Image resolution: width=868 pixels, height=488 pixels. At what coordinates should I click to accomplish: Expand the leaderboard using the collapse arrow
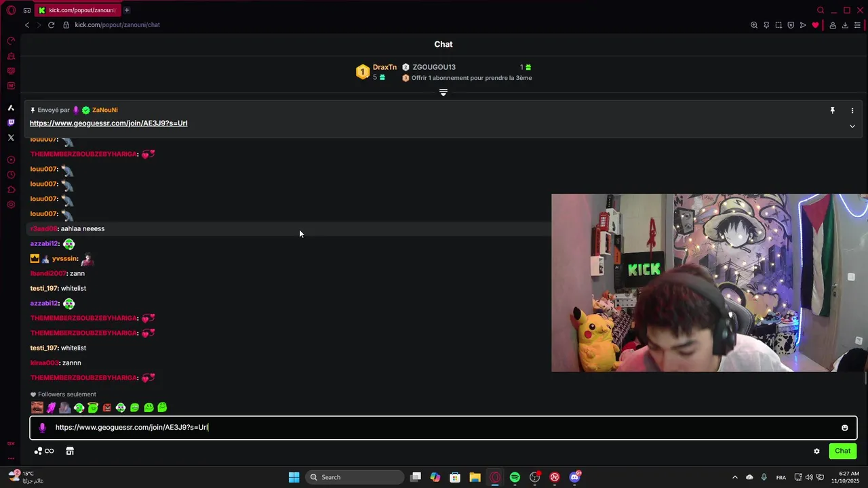coord(443,92)
